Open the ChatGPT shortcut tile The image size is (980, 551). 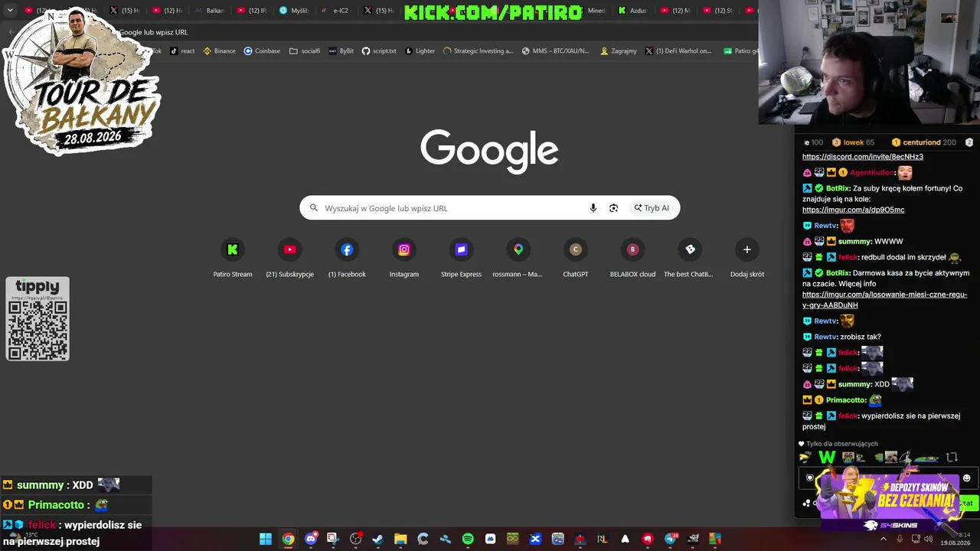click(x=576, y=259)
